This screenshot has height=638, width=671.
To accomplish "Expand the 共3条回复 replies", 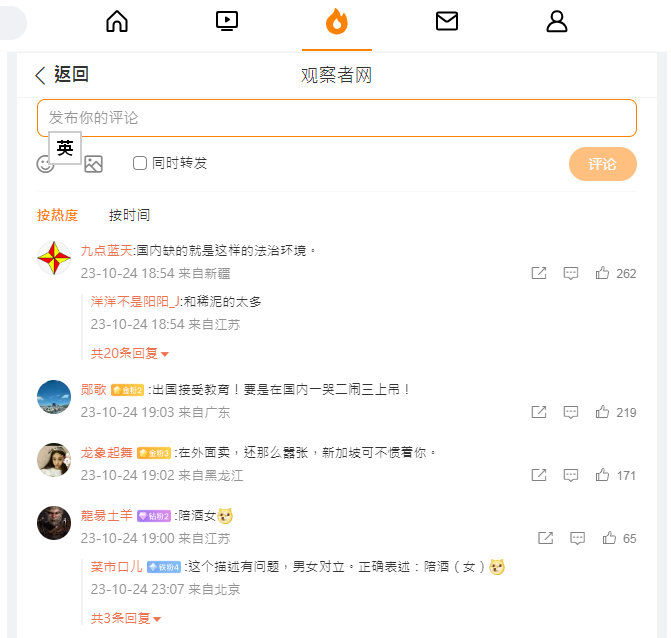I will pyautogui.click(x=126, y=618).
